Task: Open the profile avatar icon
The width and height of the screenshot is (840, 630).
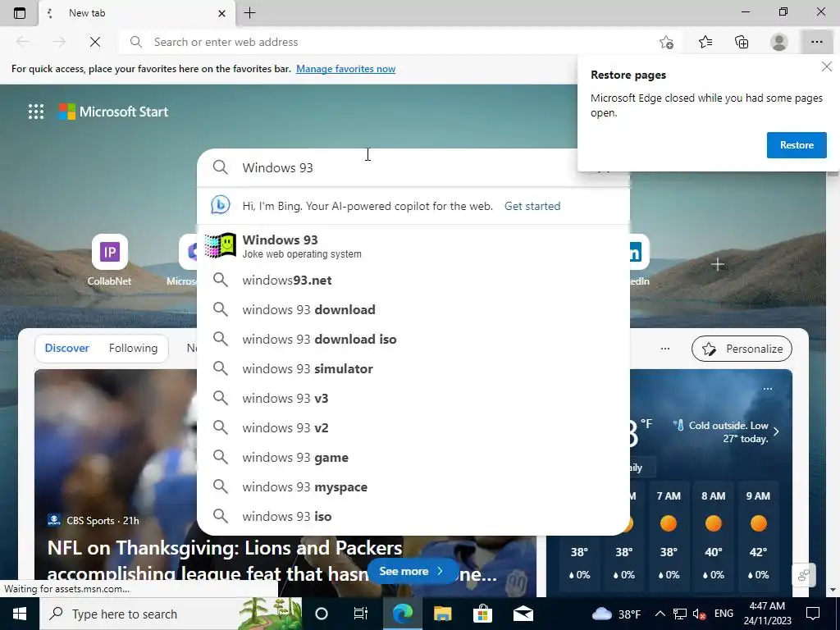Action: click(779, 42)
